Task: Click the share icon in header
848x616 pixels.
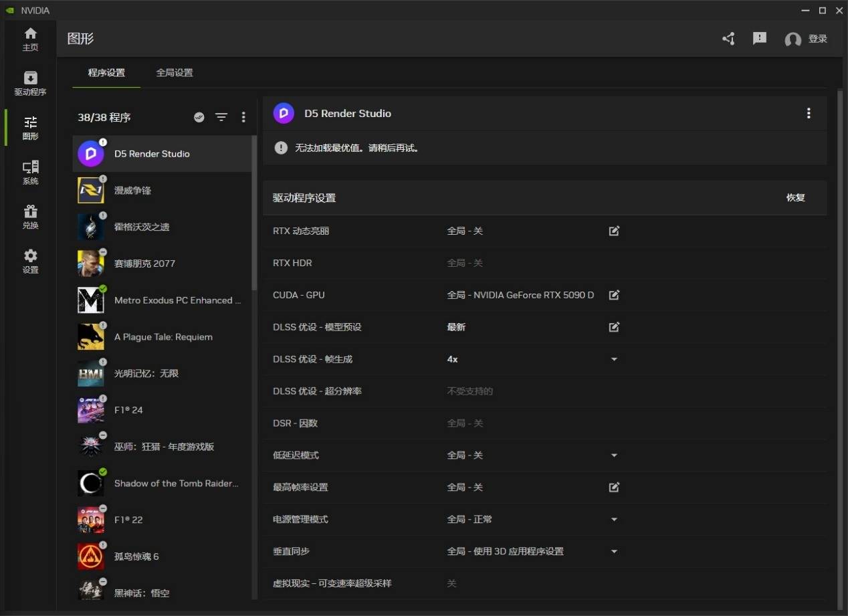Action: tap(728, 39)
